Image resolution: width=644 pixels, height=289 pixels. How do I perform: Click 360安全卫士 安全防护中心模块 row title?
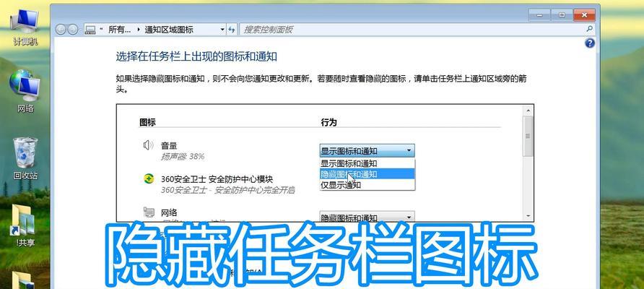click(x=217, y=179)
